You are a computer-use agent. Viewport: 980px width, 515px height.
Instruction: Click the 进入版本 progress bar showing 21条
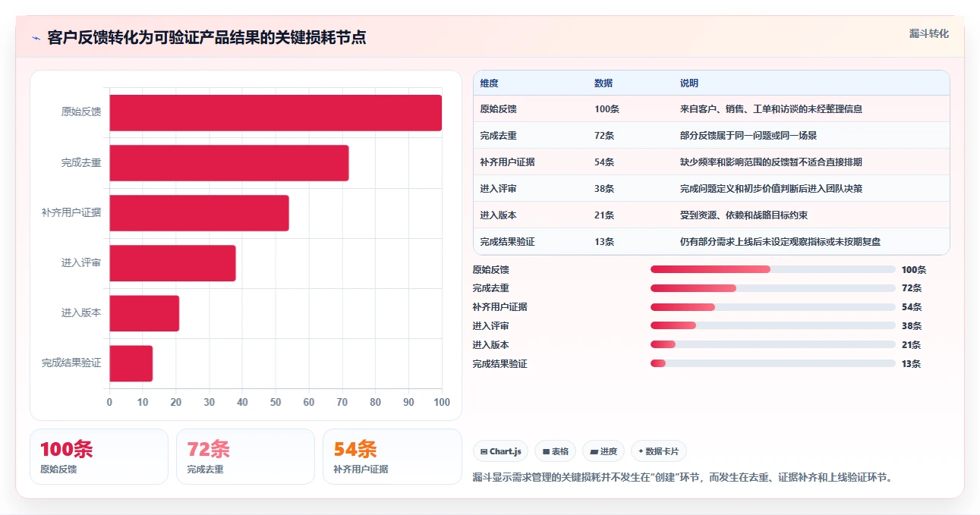point(773,344)
